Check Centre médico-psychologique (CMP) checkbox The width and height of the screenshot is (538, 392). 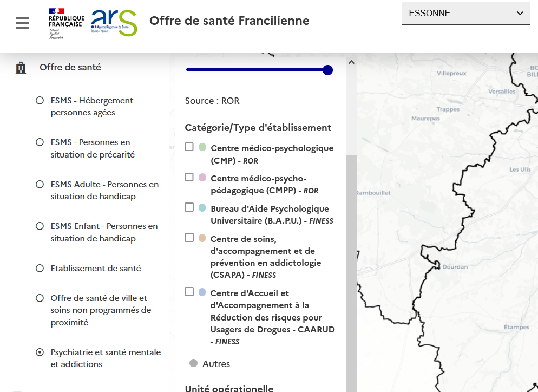tap(189, 147)
